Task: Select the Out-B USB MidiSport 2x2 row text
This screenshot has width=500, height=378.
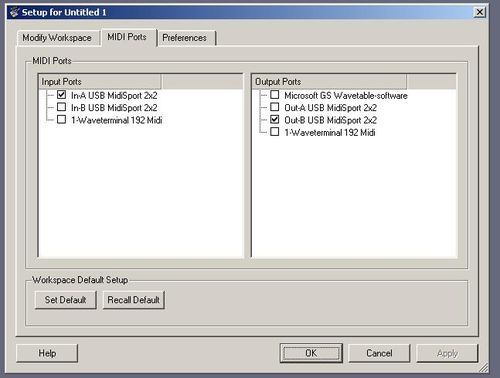Action: (x=330, y=120)
